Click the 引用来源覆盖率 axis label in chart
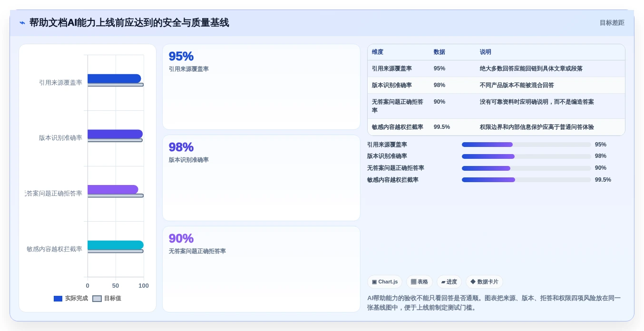This screenshot has height=331, width=644. [x=60, y=82]
